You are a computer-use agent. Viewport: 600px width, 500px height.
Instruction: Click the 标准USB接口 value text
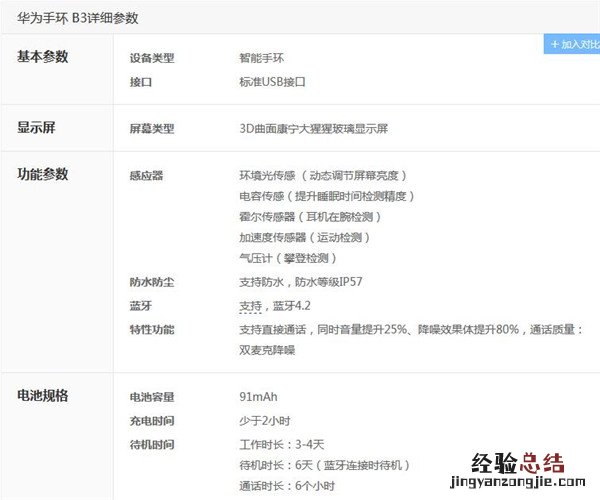coord(272,81)
